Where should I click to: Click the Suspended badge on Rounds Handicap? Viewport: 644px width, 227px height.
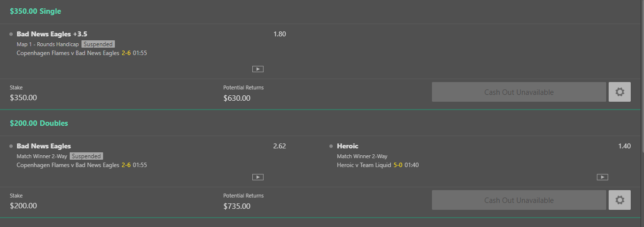(x=98, y=44)
